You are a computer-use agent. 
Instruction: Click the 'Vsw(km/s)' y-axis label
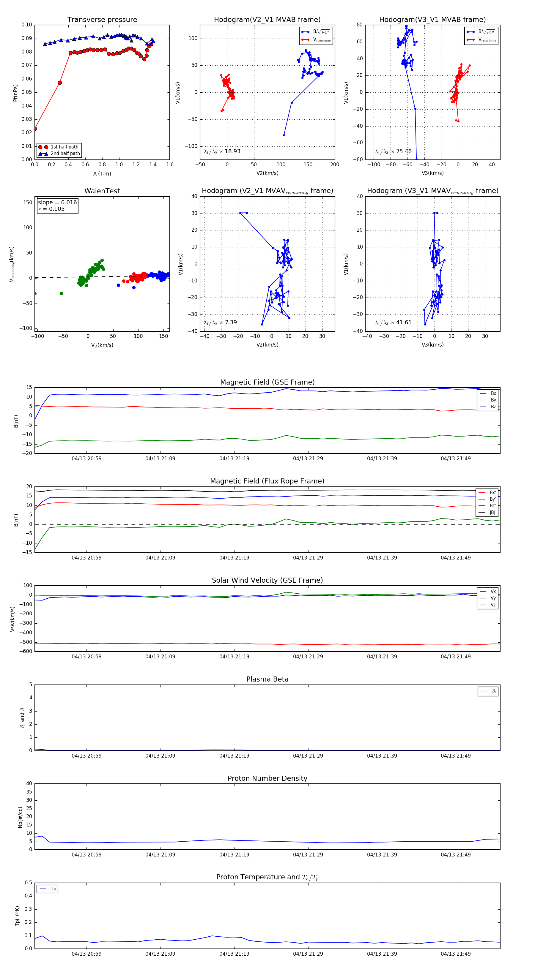(x=12, y=619)
